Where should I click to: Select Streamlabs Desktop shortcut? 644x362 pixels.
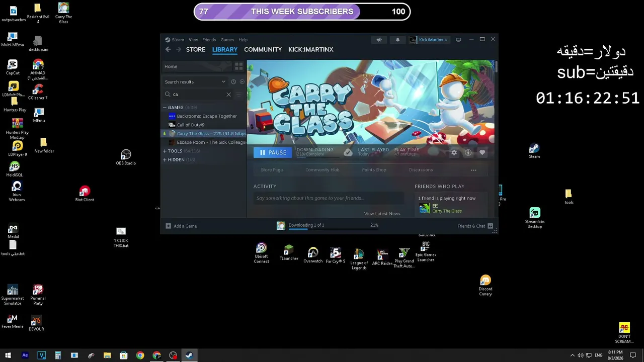[x=534, y=218]
